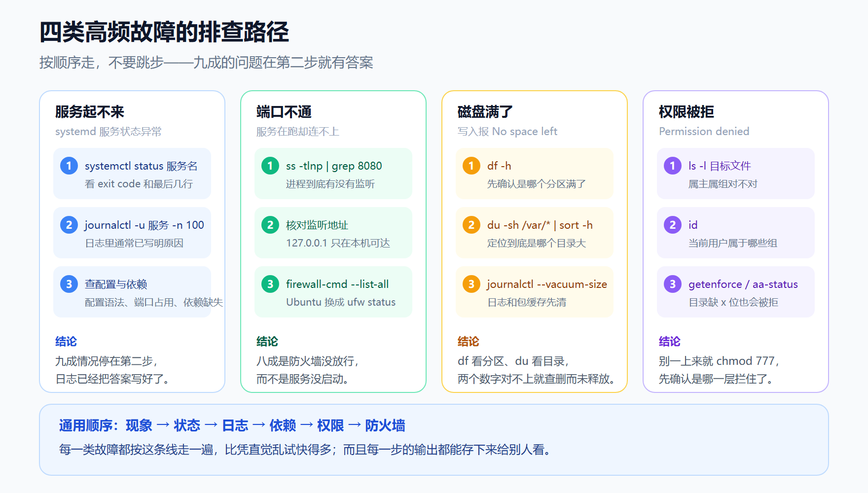Click '服务在跑却连不上' subtitle
The height and width of the screenshot is (493, 868).
click(x=298, y=132)
